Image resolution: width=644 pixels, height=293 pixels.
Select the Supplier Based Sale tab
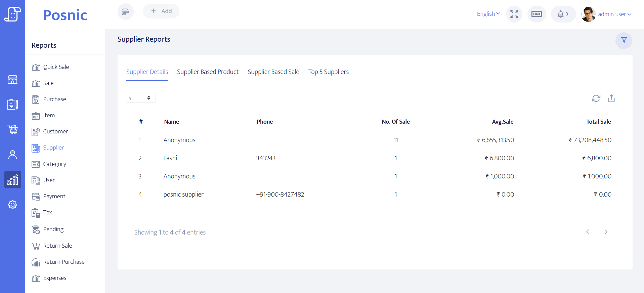(273, 72)
